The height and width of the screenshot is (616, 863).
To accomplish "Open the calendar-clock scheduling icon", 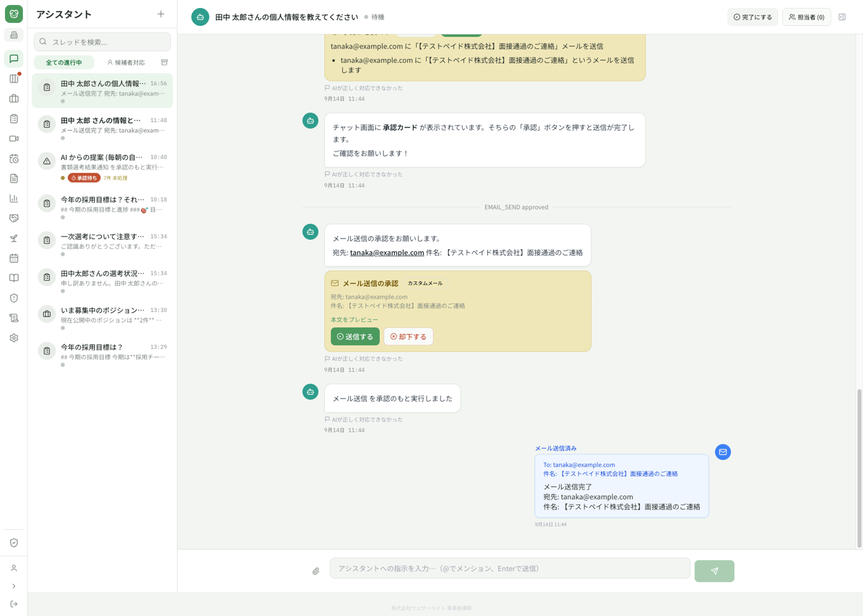I will 14,158.
